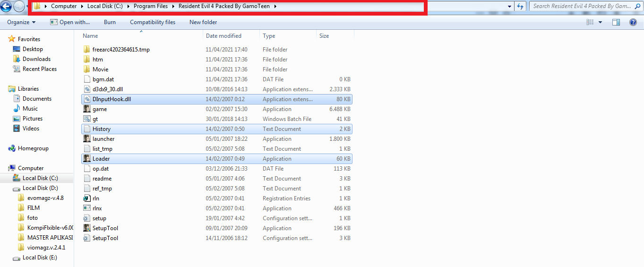This screenshot has height=267, width=644.
Task: Select the gt batch file icon
Action: coord(86,119)
